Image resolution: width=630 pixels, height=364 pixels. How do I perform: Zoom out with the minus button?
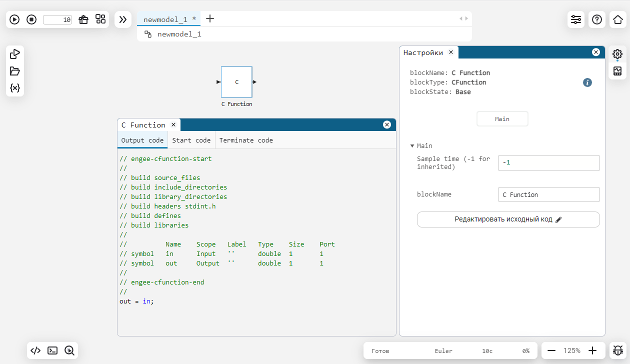tap(551, 350)
